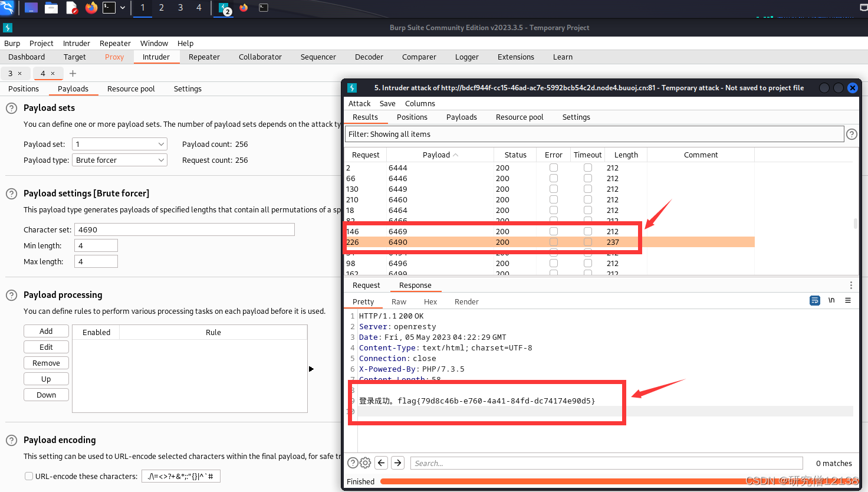Click the running terminal taskbar window icon
This screenshot has width=868, height=492.
(x=264, y=8)
